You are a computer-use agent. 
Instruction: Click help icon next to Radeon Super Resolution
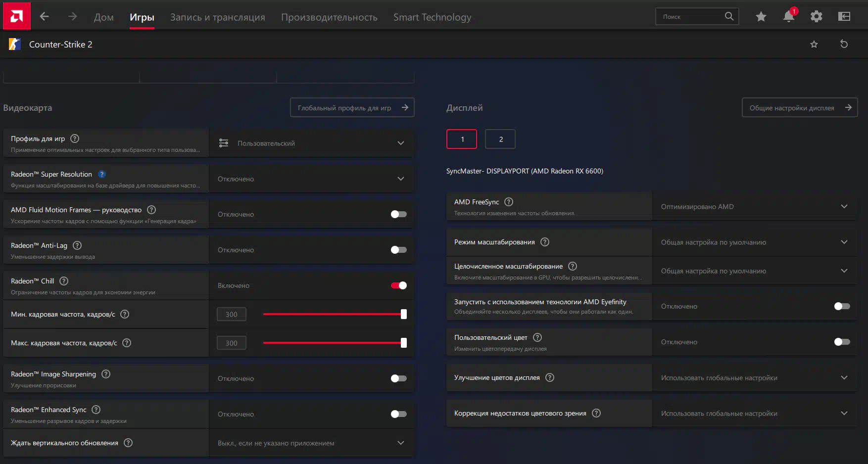[x=102, y=174]
